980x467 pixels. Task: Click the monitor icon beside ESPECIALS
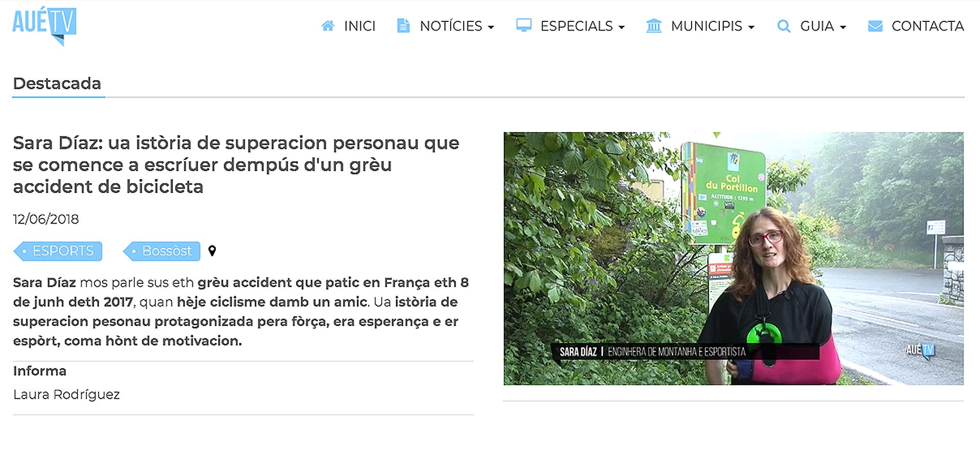pos(524,25)
